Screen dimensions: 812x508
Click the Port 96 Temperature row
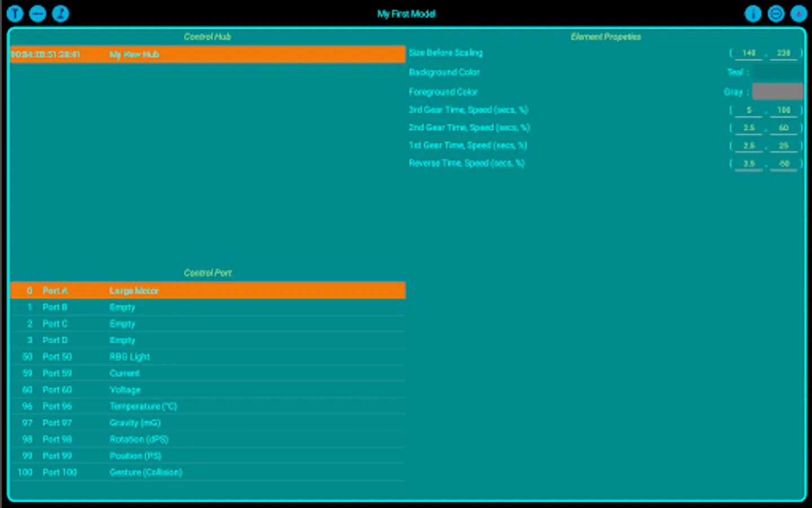(208, 406)
